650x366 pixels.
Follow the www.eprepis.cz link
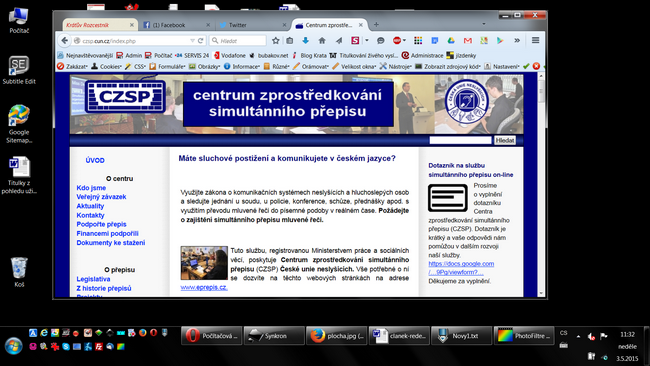[204, 287]
